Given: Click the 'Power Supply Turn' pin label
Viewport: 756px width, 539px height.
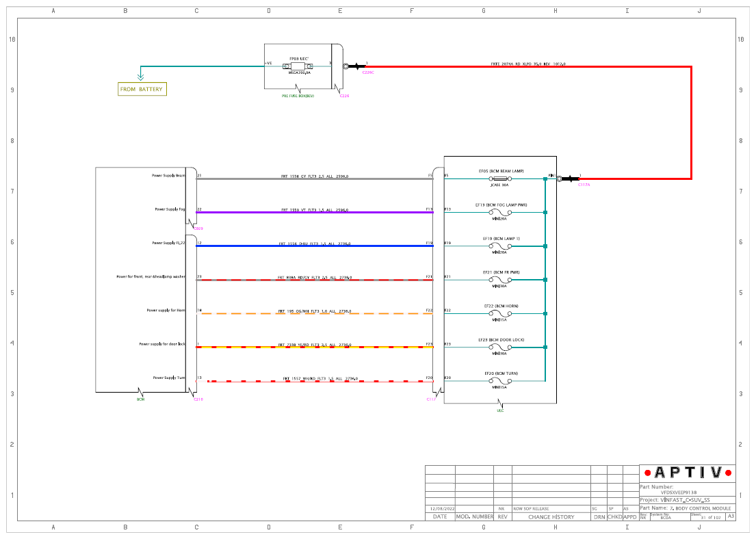Looking at the screenshot, I should coord(169,378).
